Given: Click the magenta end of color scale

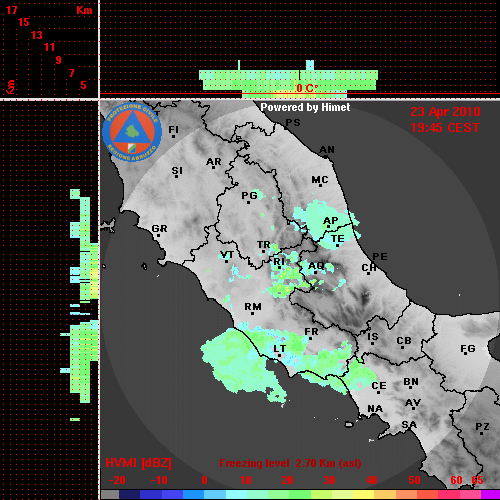Looking at the screenshot, I should point(490,494).
